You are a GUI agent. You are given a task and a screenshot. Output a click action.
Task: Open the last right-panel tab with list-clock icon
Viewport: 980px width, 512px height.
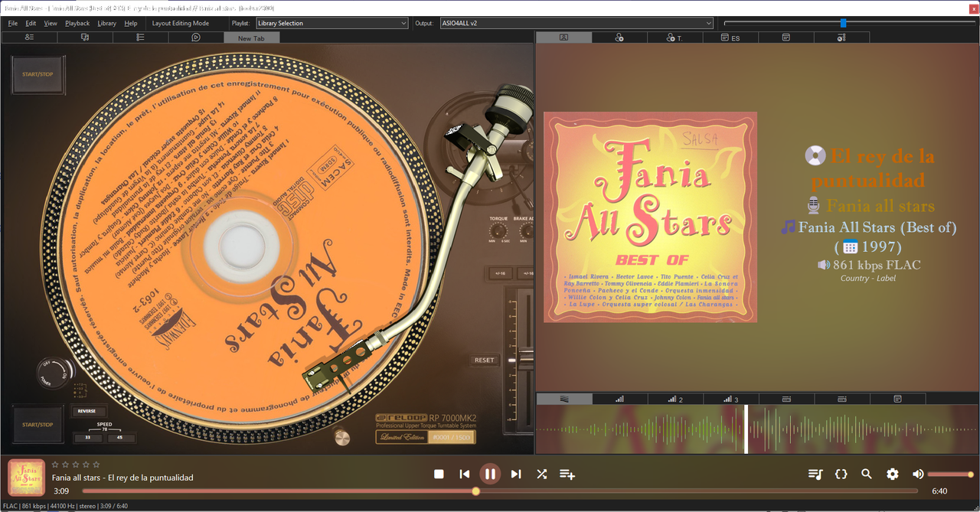click(841, 37)
